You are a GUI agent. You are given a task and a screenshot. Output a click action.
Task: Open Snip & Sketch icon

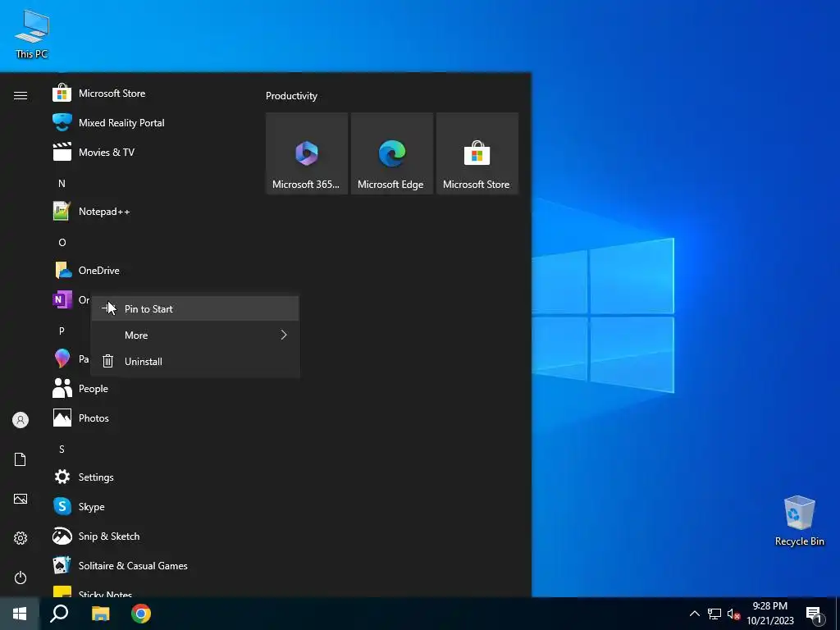coord(62,536)
